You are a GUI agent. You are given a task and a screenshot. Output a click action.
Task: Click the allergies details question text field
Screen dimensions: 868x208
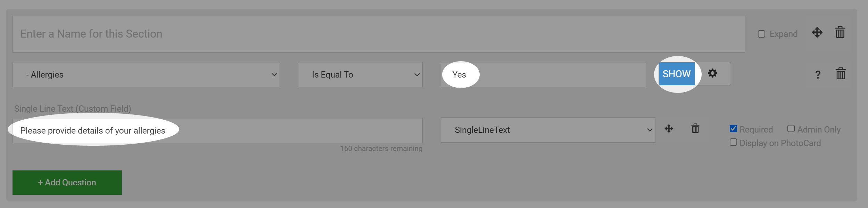click(x=217, y=131)
